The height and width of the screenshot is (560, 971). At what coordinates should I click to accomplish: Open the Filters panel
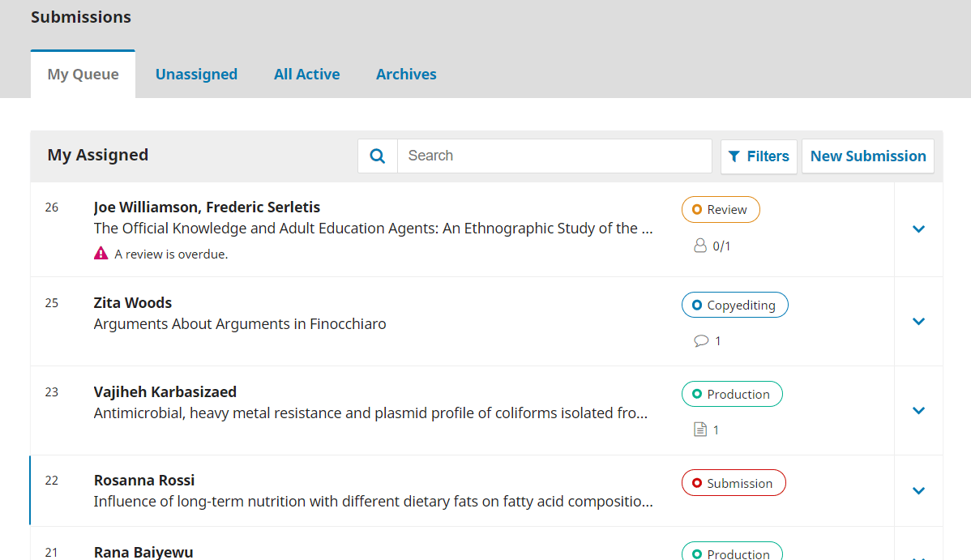click(759, 156)
